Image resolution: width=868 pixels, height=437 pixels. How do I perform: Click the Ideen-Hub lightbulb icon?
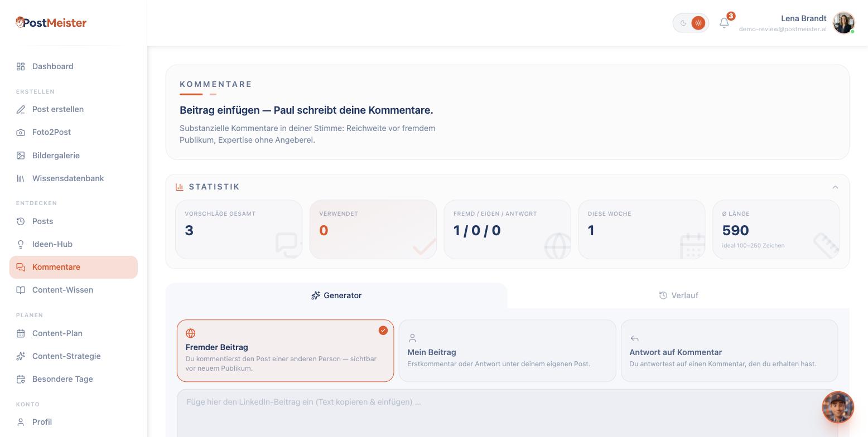(21, 244)
